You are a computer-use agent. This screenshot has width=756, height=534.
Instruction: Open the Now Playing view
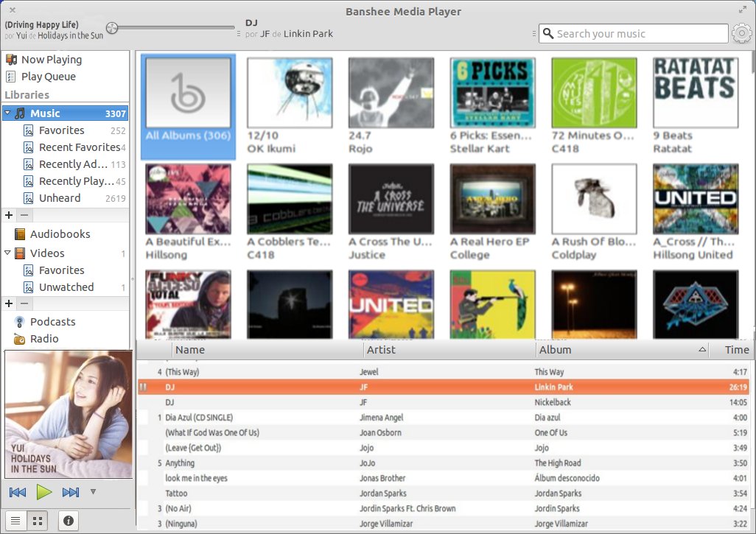51,59
